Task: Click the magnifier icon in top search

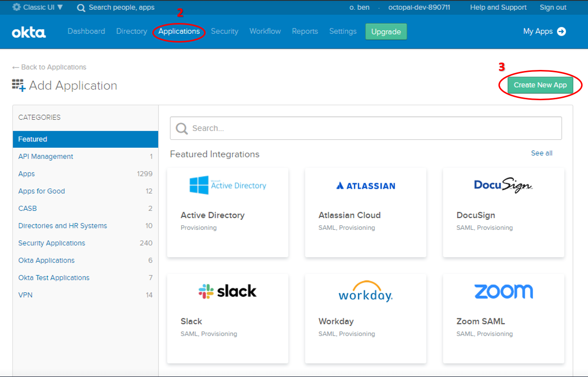Action: coord(81,7)
